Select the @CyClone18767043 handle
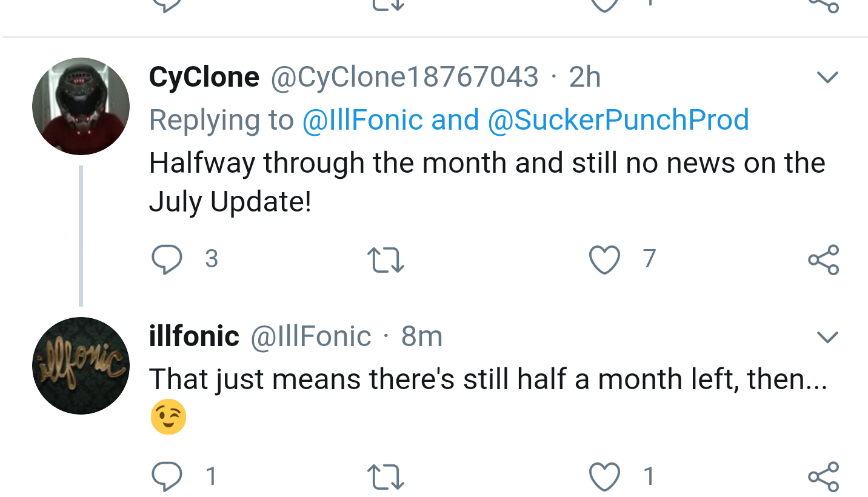This screenshot has height=497, width=868. pyautogui.click(x=404, y=77)
